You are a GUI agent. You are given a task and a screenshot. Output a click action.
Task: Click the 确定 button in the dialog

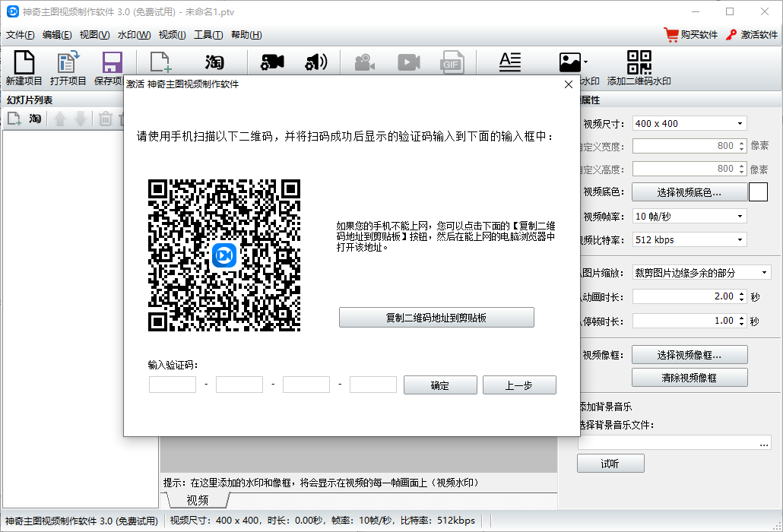(x=440, y=385)
